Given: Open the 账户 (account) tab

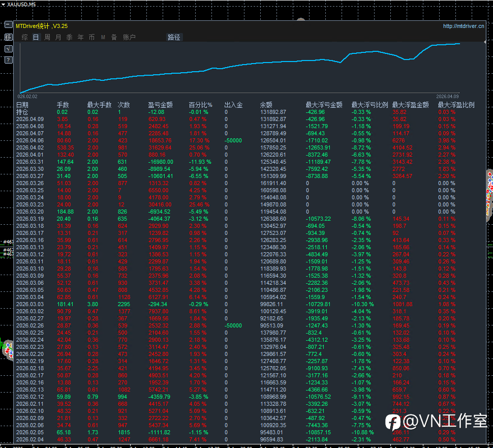Looking at the screenshot, I should 129,37.
